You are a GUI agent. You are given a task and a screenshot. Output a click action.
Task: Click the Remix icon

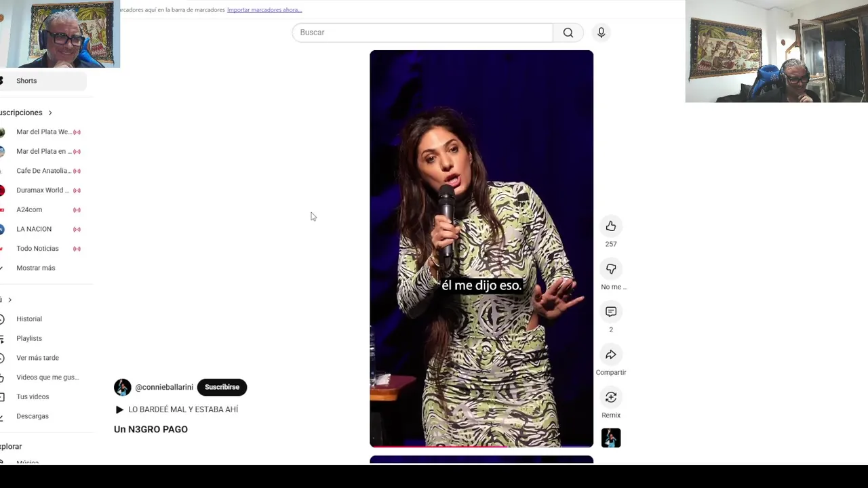pyautogui.click(x=611, y=397)
